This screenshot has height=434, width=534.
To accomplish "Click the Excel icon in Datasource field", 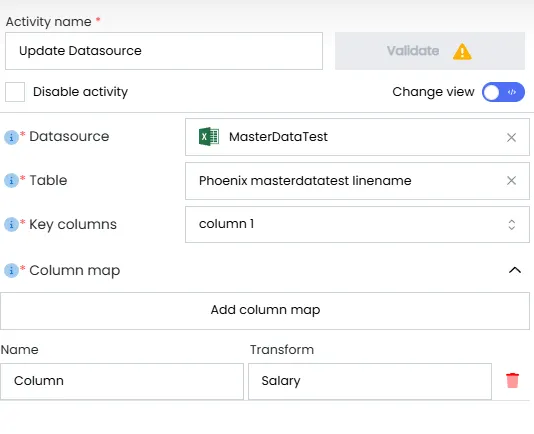I will point(209,137).
